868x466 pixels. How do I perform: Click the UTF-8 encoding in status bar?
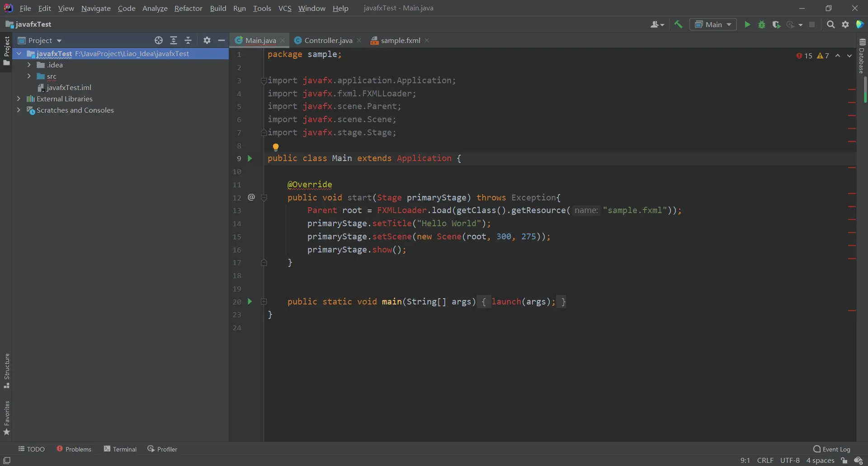click(x=790, y=460)
